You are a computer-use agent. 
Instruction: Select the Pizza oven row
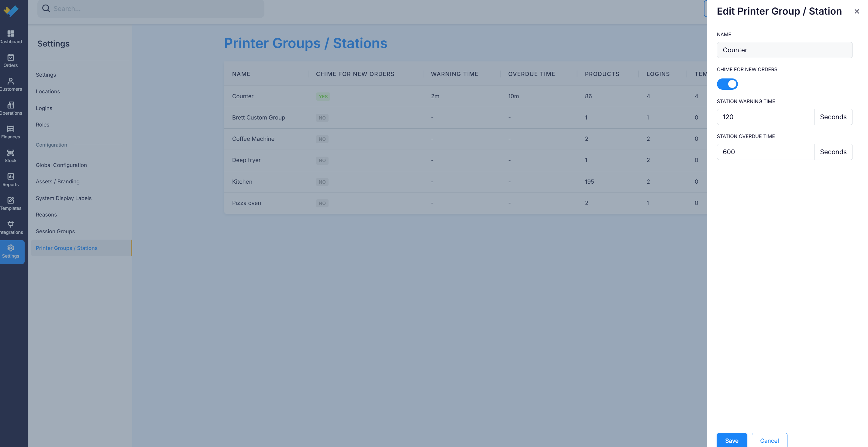(x=465, y=203)
